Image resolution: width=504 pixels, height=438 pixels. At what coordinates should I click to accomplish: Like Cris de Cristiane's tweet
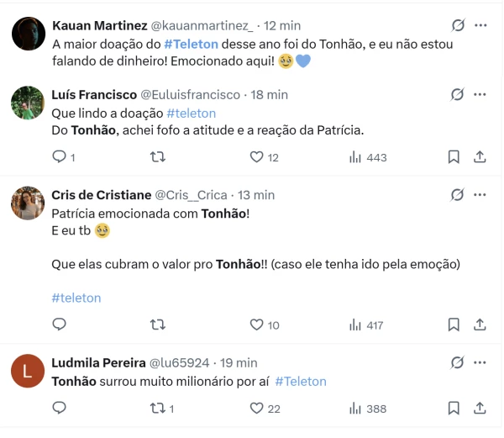[x=257, y=325]
